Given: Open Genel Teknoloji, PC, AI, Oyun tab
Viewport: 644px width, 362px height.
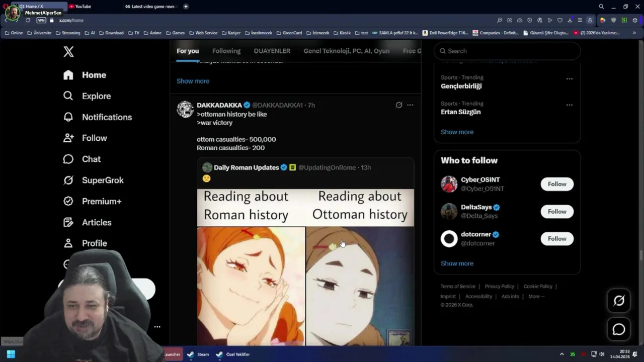Looking at the screenshot, I should [347, 51].
